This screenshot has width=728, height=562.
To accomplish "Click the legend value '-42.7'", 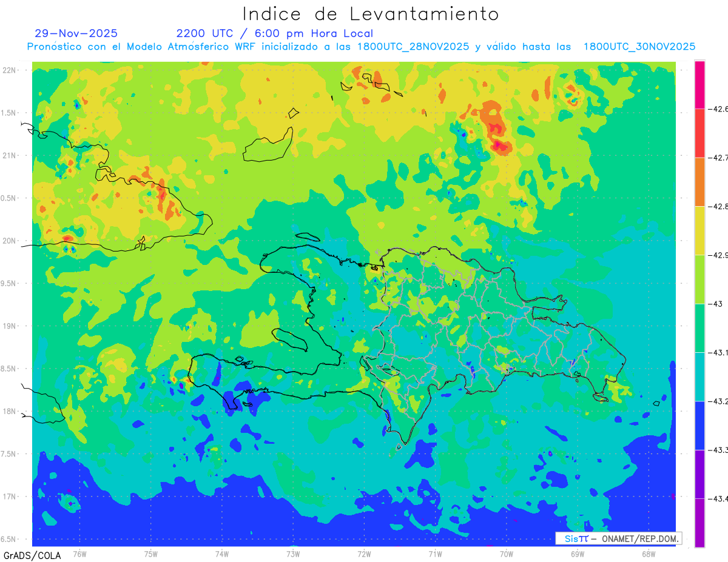I will [718, 158].
